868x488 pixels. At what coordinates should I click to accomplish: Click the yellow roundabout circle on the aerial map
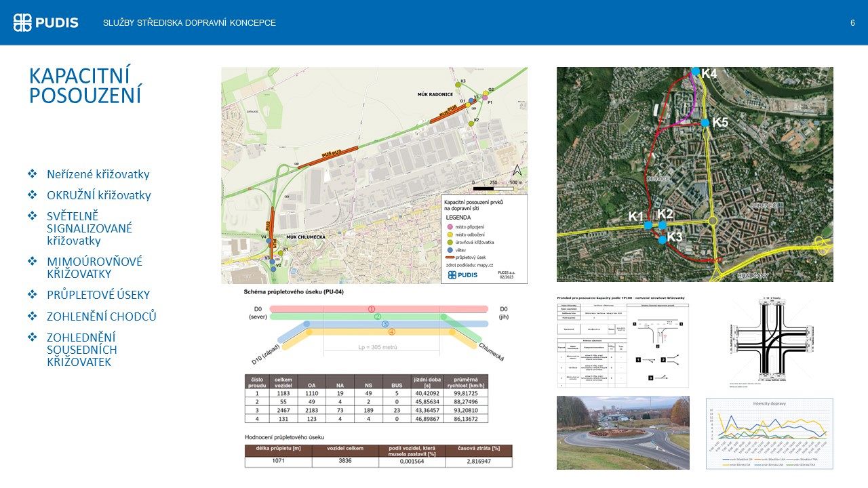712,221
